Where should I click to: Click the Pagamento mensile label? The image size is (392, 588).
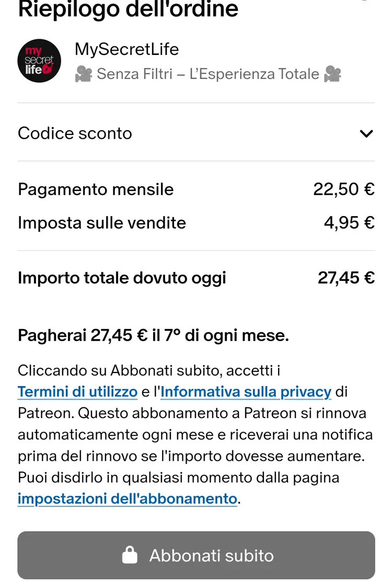click(x=96, y=189)
